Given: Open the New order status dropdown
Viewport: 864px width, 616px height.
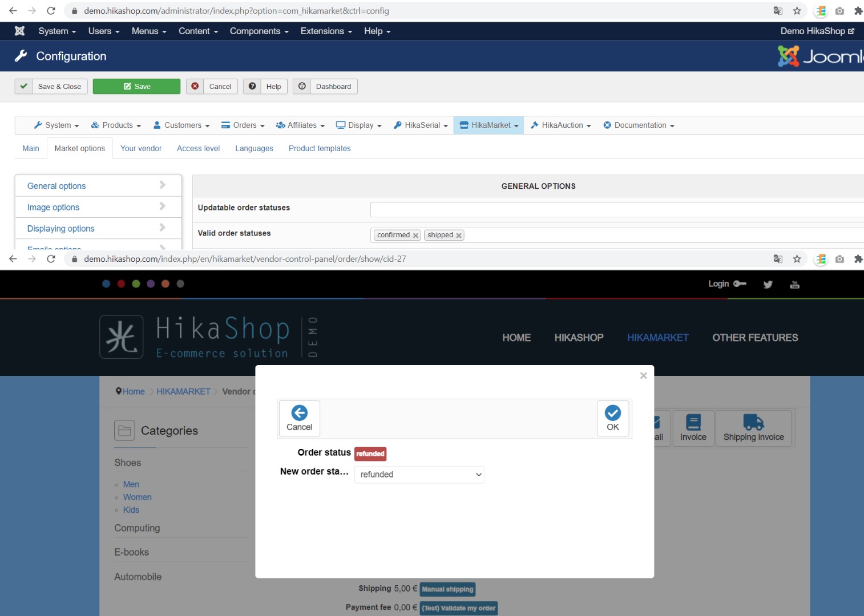Looking at the screenshot, I should click(419, 475).
